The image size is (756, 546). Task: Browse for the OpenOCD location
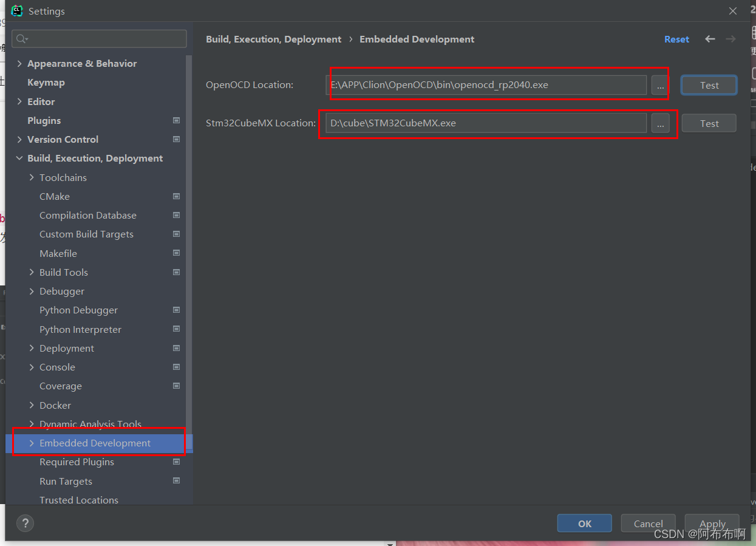660,85
